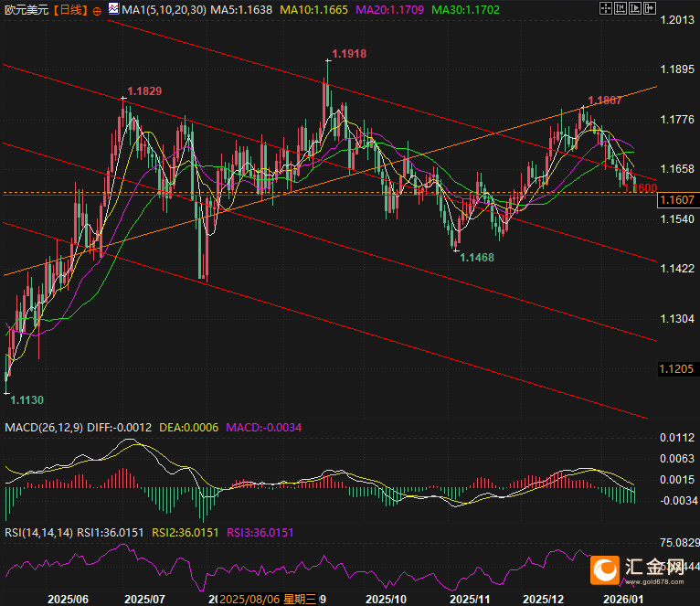Viewport: 700px width, 606px height.
Task: Click the MACD(26,12,9) indicator label
Action: tap(44, 428)
